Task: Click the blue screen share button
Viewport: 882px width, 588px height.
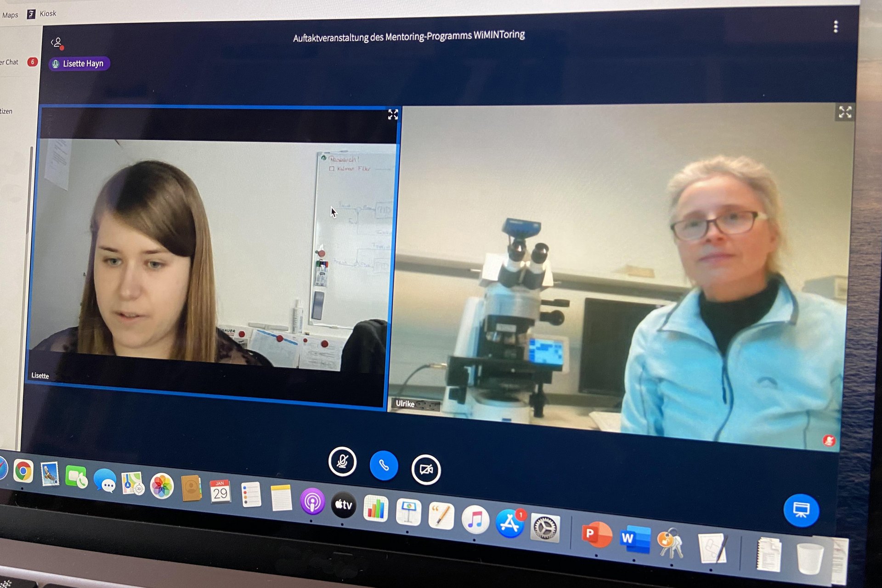Action: 801,510
